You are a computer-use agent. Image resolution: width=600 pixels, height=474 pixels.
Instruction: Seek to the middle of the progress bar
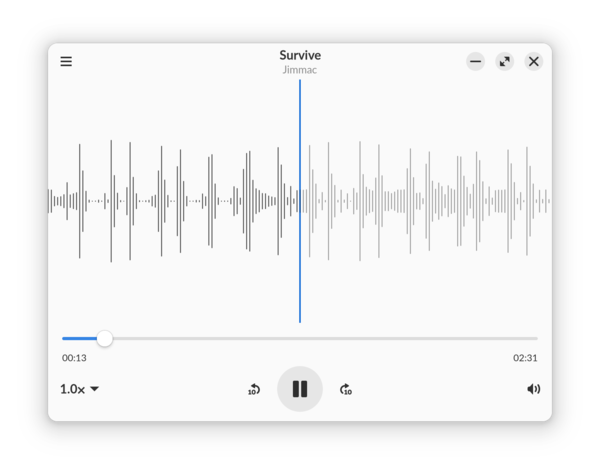coord(300,339)
